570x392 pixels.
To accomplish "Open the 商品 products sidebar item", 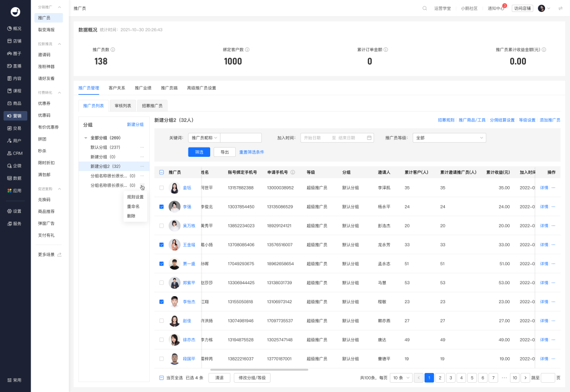I will (x=15, y=103).
